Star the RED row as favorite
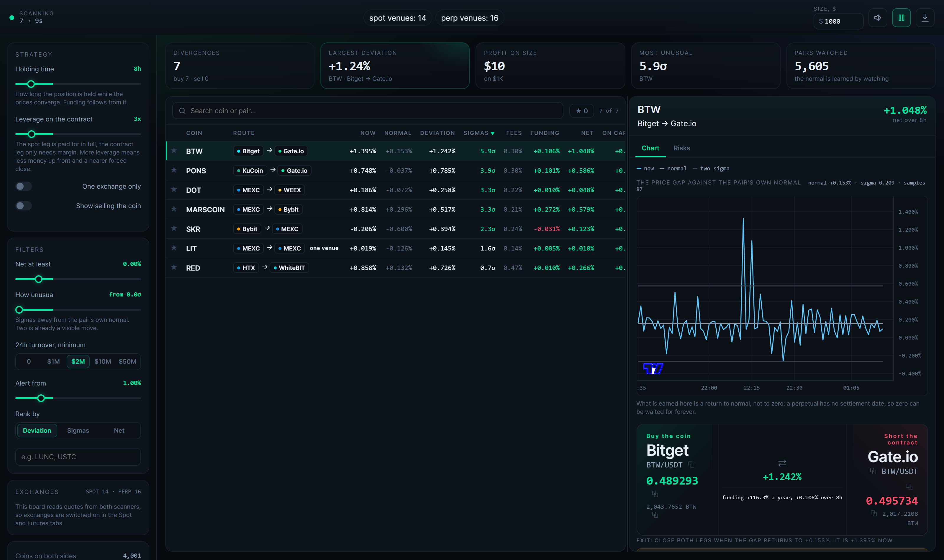This screenshot has width=944, height=560. [174, 268]
